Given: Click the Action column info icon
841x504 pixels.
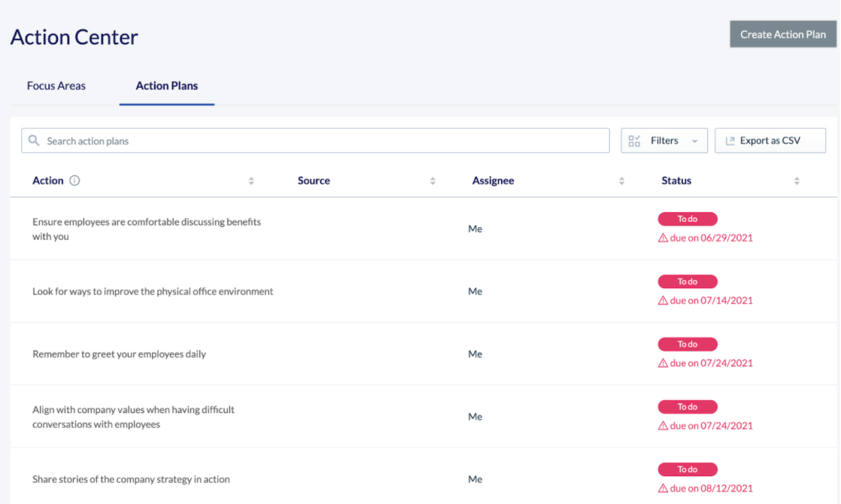Looking at the screenshot, I should tap(74, 181).
